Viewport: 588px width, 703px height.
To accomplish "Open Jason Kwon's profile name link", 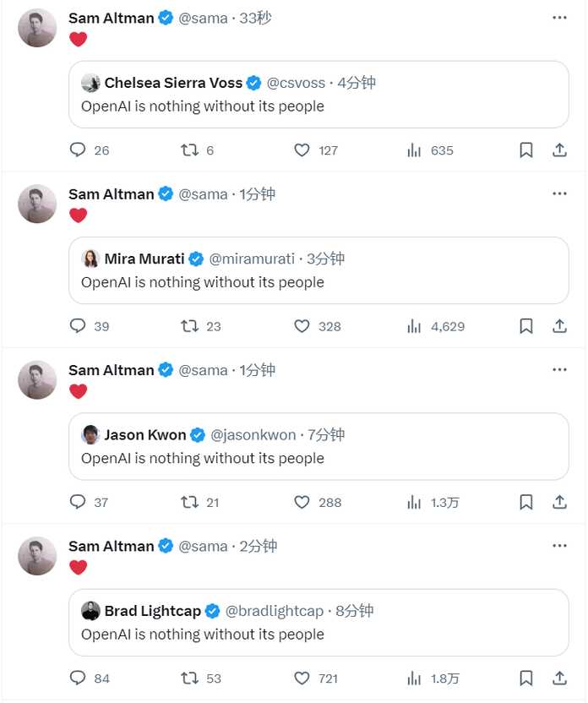I will point(144,434).
